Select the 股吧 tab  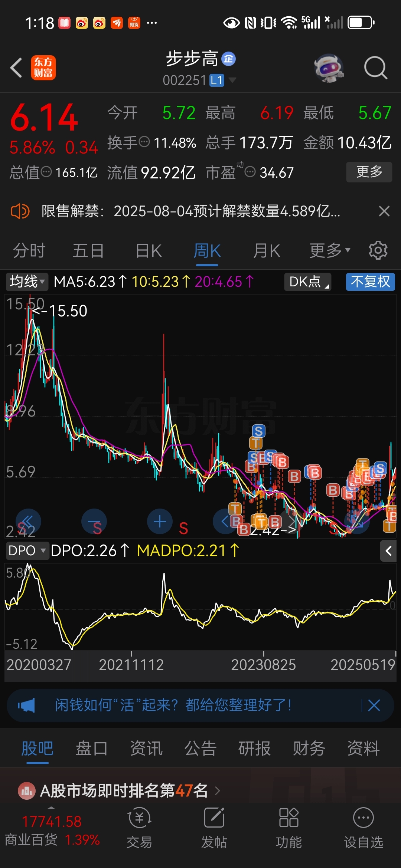point(38,749)
